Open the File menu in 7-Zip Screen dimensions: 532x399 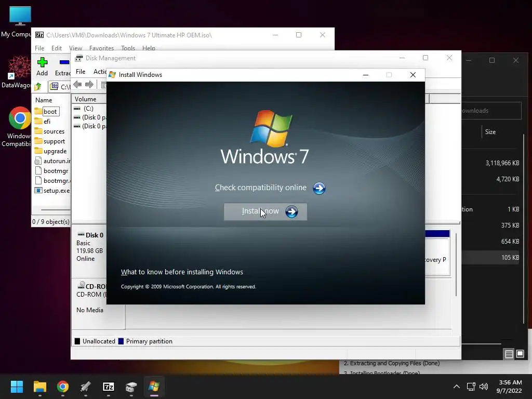pos(39,48)
